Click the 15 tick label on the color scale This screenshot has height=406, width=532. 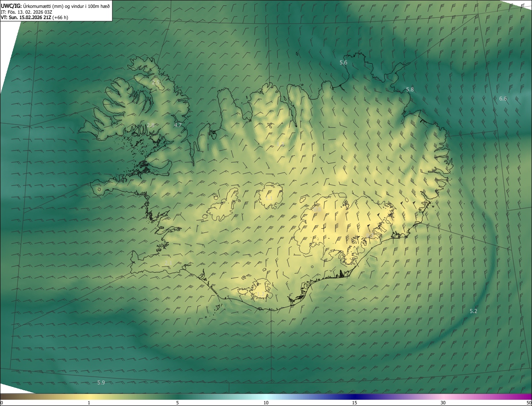[355, 403]
